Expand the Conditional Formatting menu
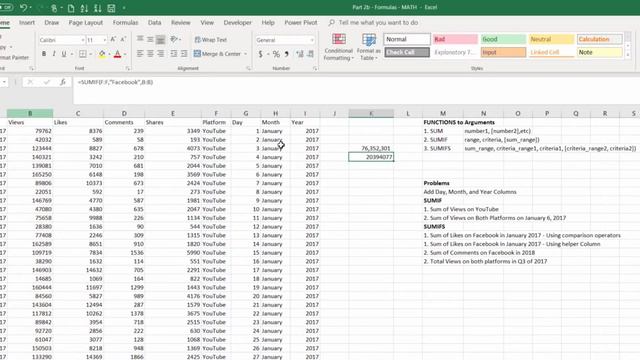640x360 pixels. coord(338,47)
